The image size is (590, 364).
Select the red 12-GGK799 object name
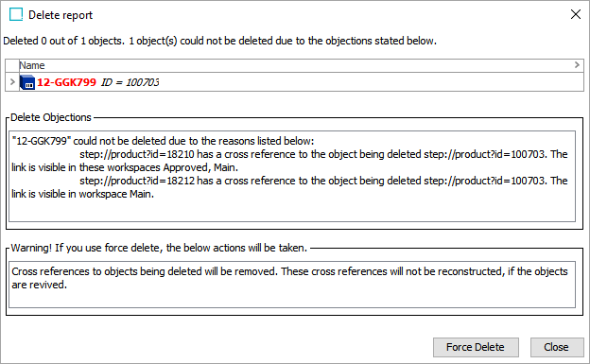(x=66, y=82)
